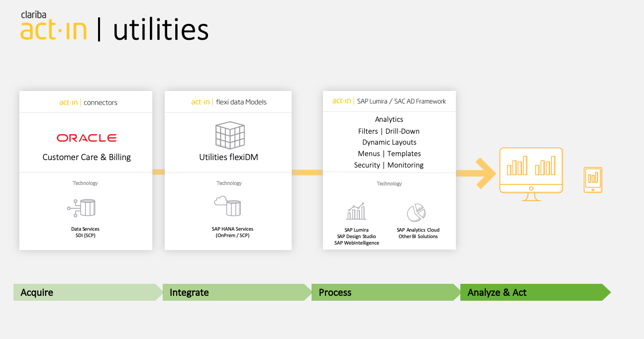Click the large arrow pointing to monitor
The width and height of the screenshot is (644, 339).
pos(476,173)
